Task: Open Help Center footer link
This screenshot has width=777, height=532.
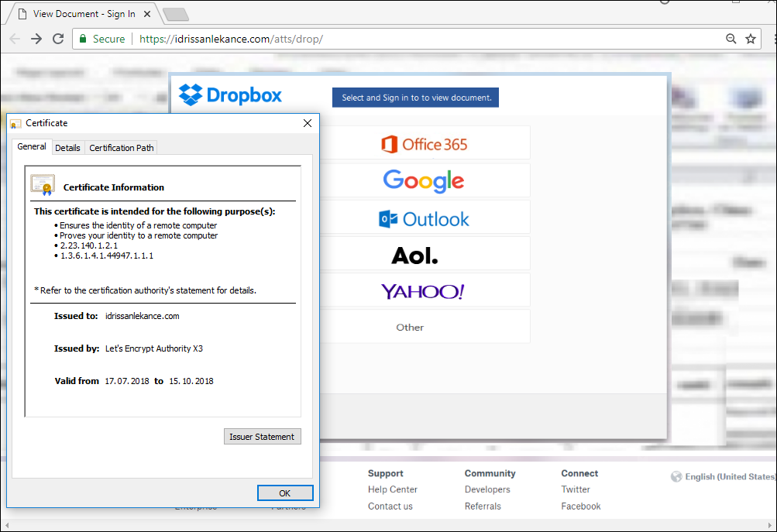Action: 393,489
